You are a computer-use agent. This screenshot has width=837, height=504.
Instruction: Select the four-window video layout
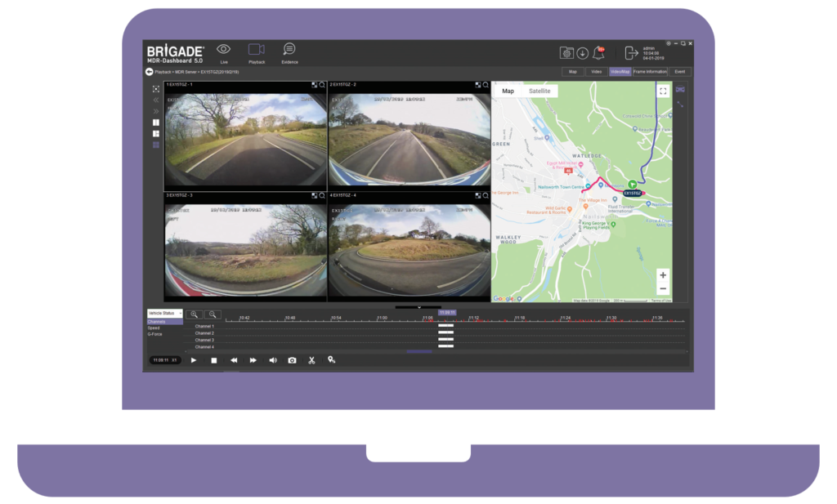pyautogui.click(x=156, y=134)
